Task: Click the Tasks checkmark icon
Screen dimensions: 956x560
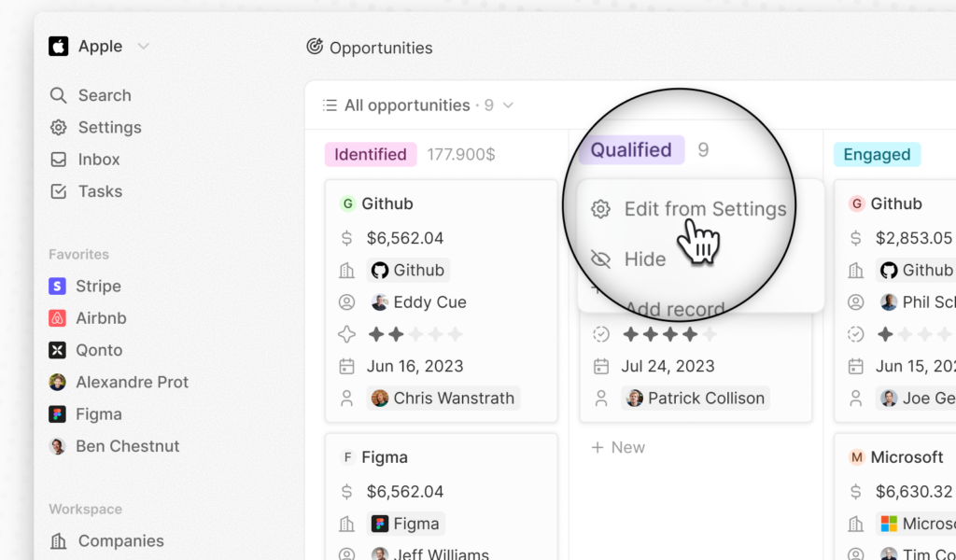Action: click(58, 191)
